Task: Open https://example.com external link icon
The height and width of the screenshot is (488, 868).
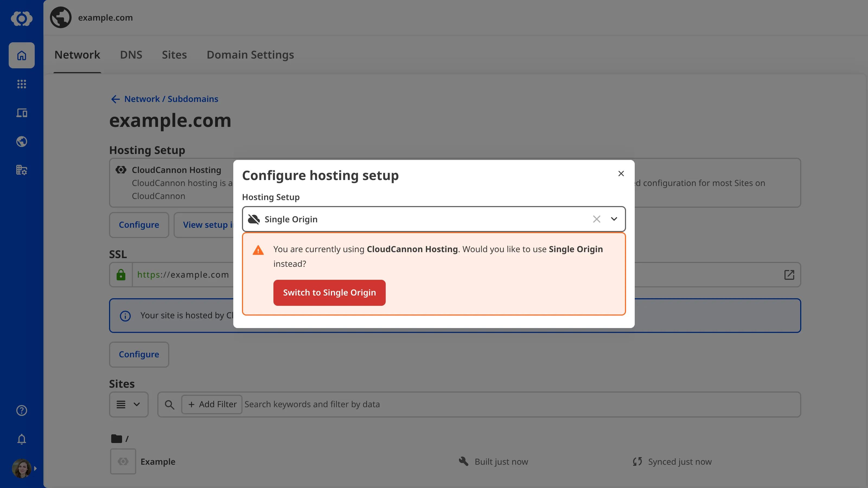Action: pos(789,275)
